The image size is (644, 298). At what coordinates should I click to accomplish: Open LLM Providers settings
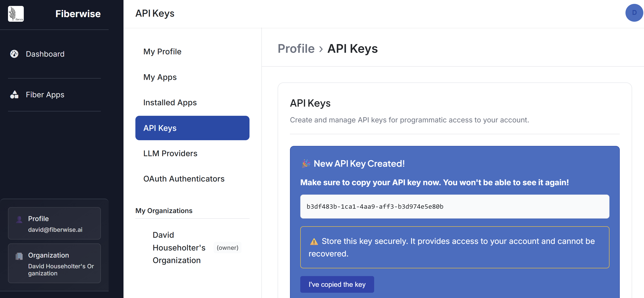click(x=170, y=153)
